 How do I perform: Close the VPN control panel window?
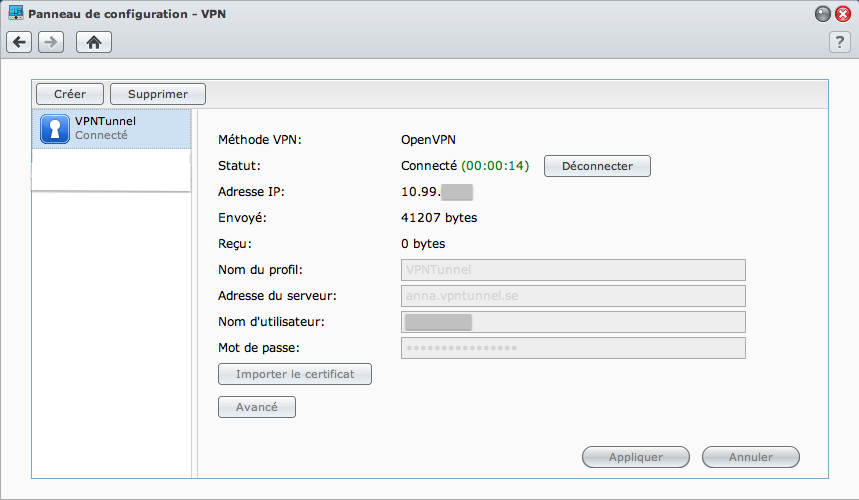click(x=843, y=14)
